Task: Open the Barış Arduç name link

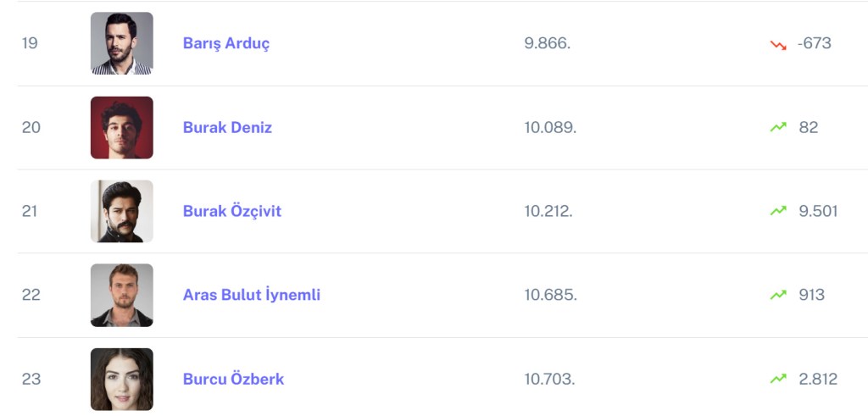Action: click(226, 43)
